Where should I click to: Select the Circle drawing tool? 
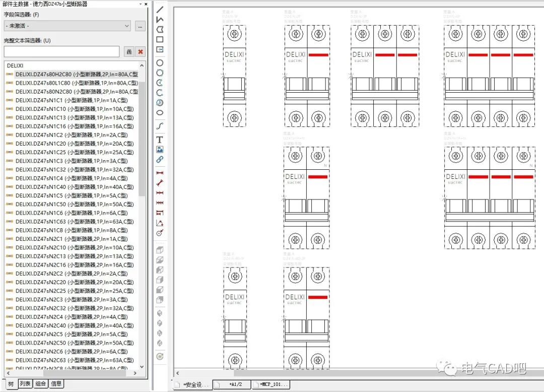pyautogui.click(x=160, y=63)
